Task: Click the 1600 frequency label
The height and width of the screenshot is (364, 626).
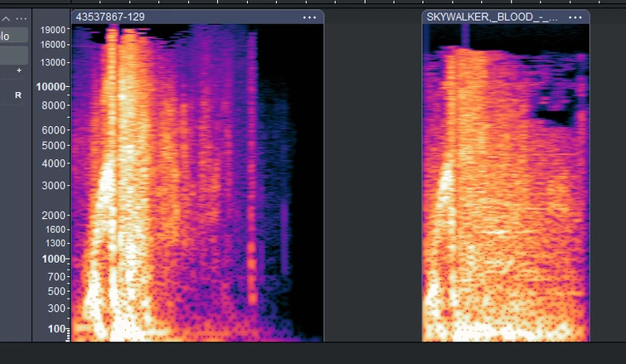Action: click(x=55, y=230)
